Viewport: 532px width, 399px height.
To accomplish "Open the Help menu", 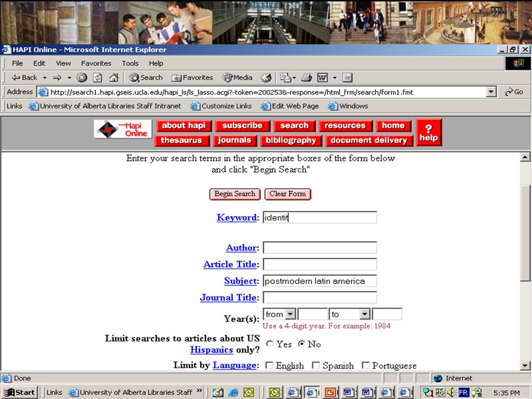I will [156, 63].
